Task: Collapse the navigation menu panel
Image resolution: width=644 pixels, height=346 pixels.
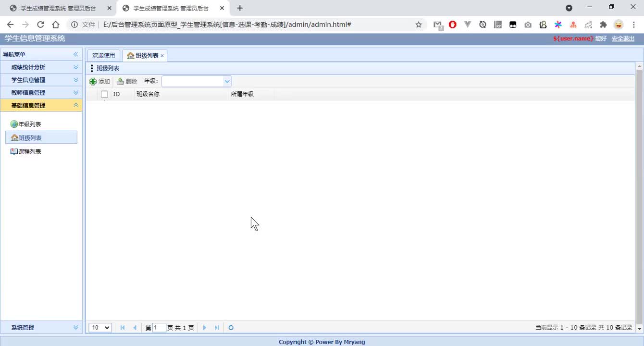Action: pyautogui.click(x=75, y=54)
